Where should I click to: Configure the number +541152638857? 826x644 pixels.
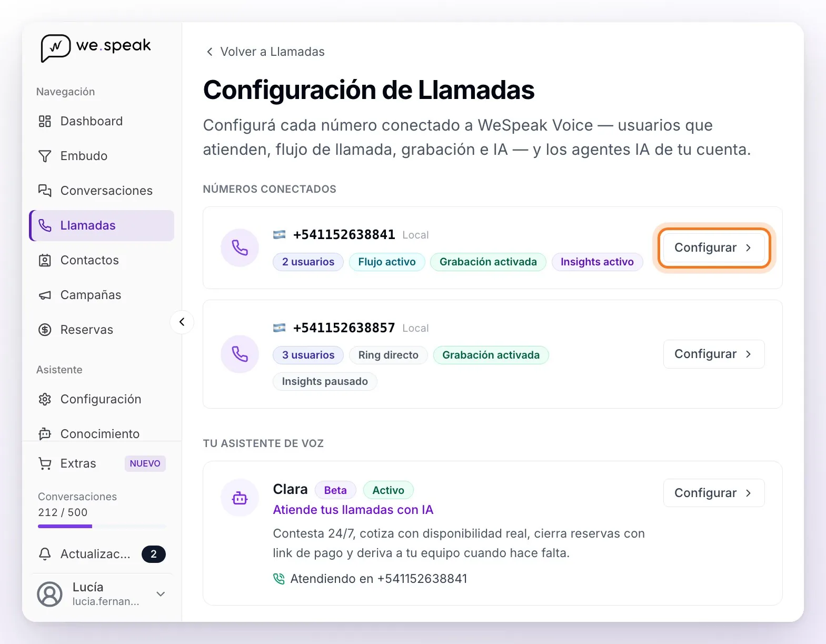tap(714, 354)
